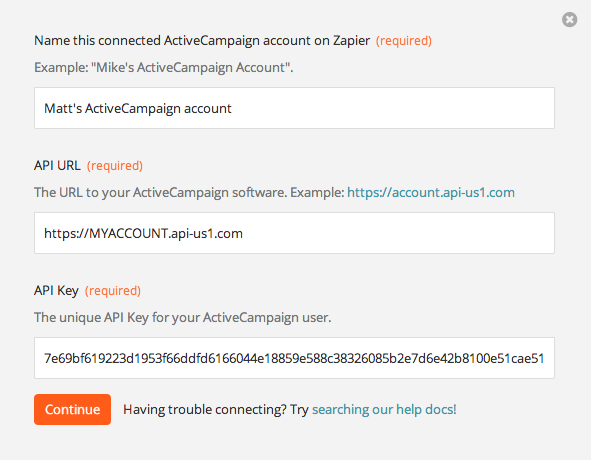Select the API Key input box
Viewport: 591px width, 460px height.
[294, 358]
